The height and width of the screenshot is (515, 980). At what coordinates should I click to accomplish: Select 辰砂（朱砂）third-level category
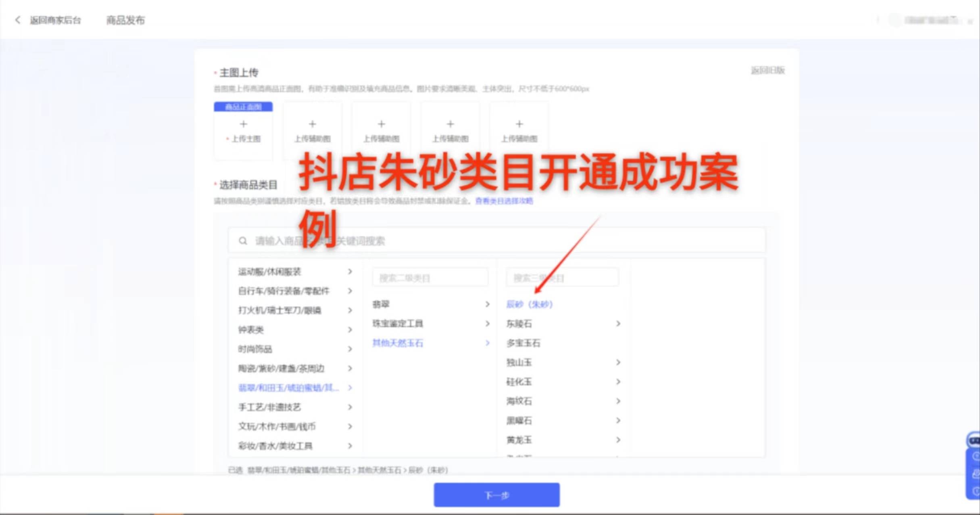click(529, 304)
